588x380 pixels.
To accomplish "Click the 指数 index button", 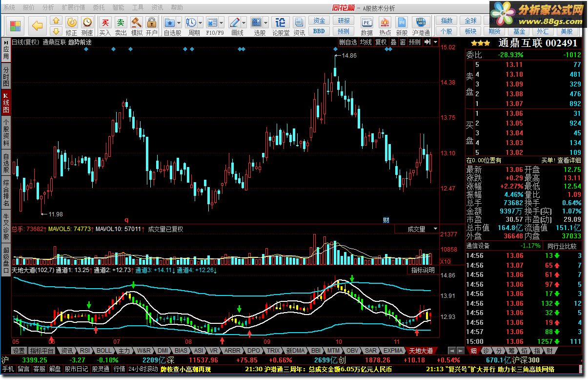I will click(446, 21).
